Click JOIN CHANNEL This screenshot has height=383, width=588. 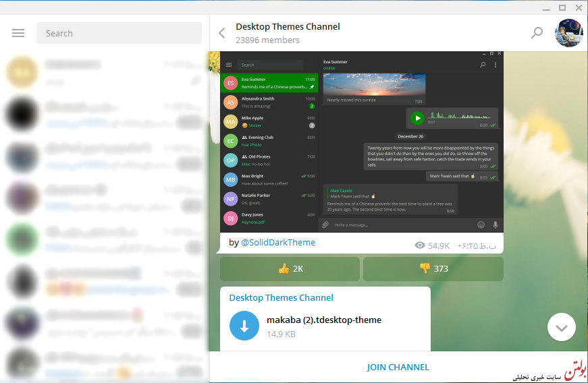click(x=398, y=367)
